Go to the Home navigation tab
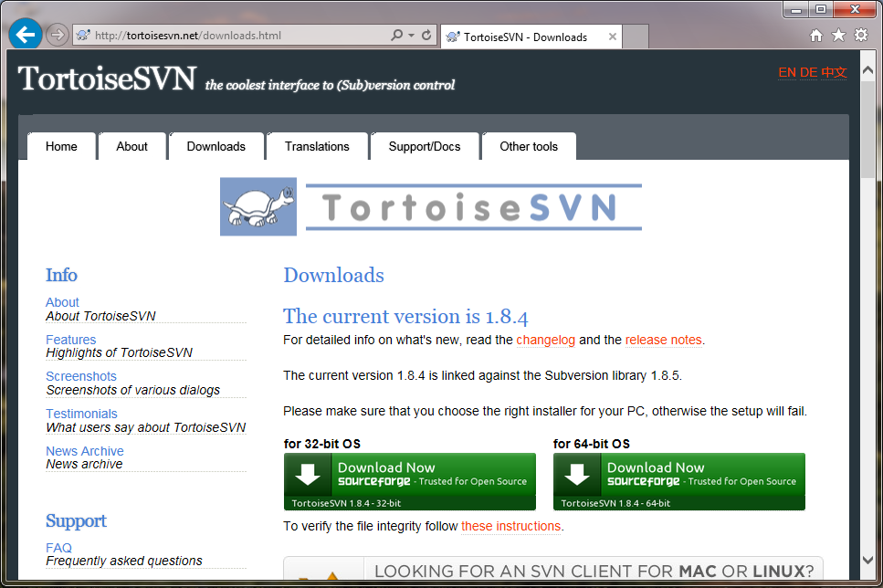This screenshot has height=588, width=883. (x=61, y=146)
